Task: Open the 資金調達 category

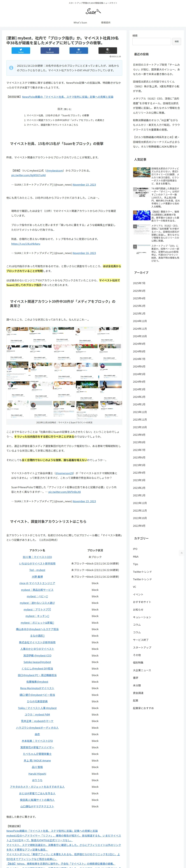Action: click(138, 693)
